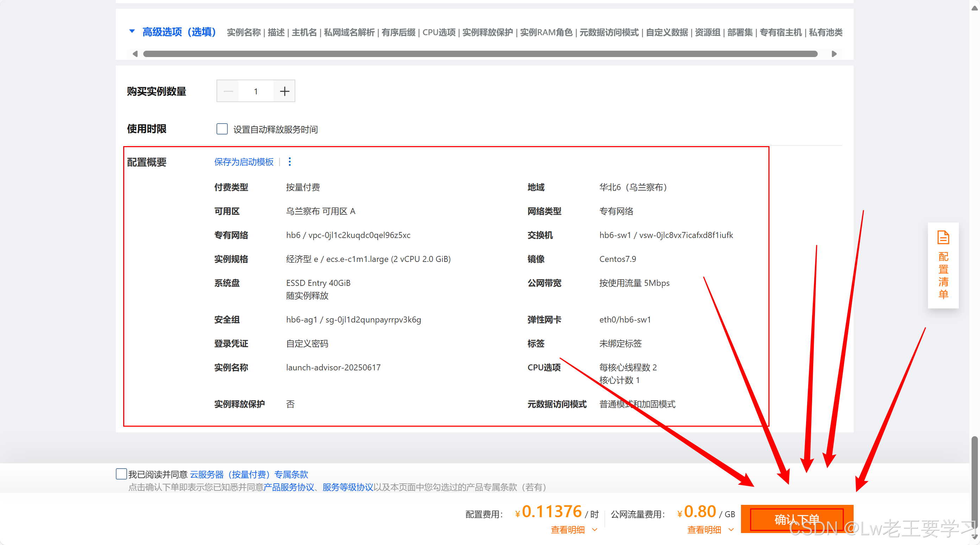This screenshot has width=980, height=545.
Task: Click the ¥0.11376 configuration price
Action: pos(548,512)
